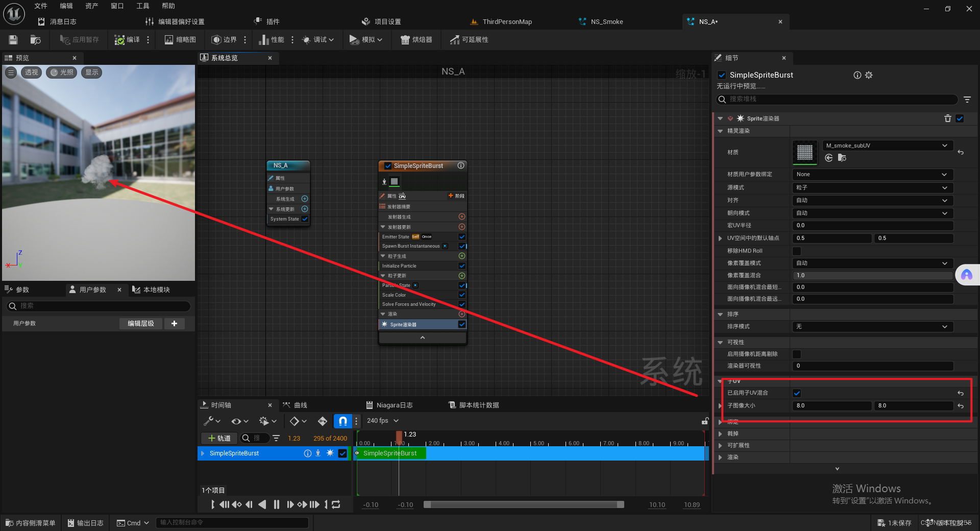
Task: Open the 内容侧滑菜单 content drawer
Action: 31,523
